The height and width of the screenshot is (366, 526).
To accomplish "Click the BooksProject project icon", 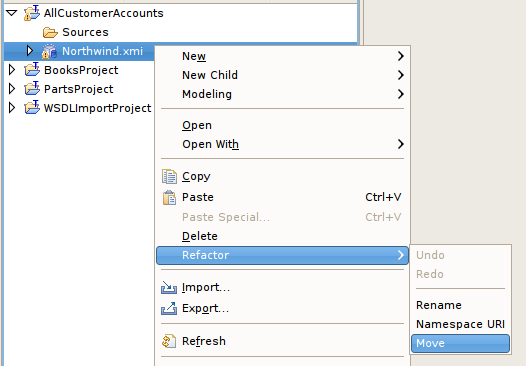I will (x=32, y=70).
